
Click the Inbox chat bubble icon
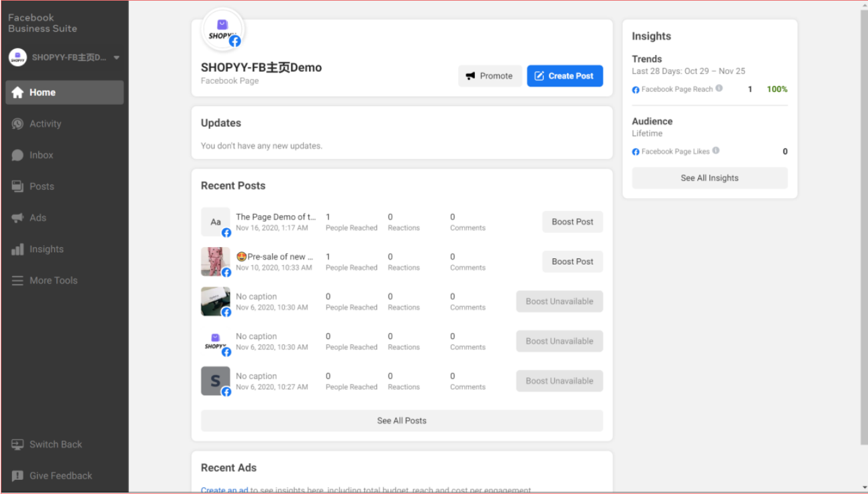tap(17, 155)
